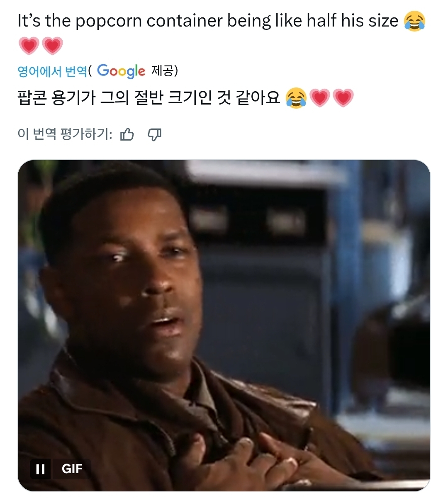Click the word 'popcorn' in the tweet

click(109, 22)
